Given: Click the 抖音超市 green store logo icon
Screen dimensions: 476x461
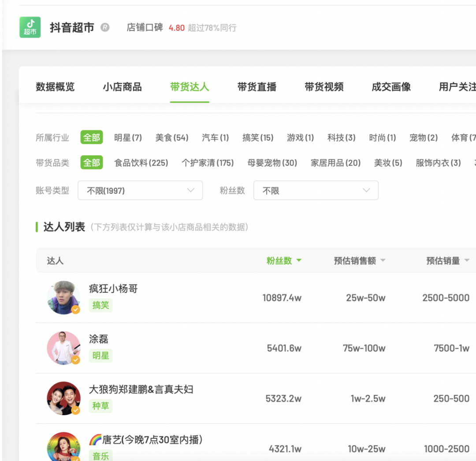Looking at the screenshot, I should coord(30,27).
